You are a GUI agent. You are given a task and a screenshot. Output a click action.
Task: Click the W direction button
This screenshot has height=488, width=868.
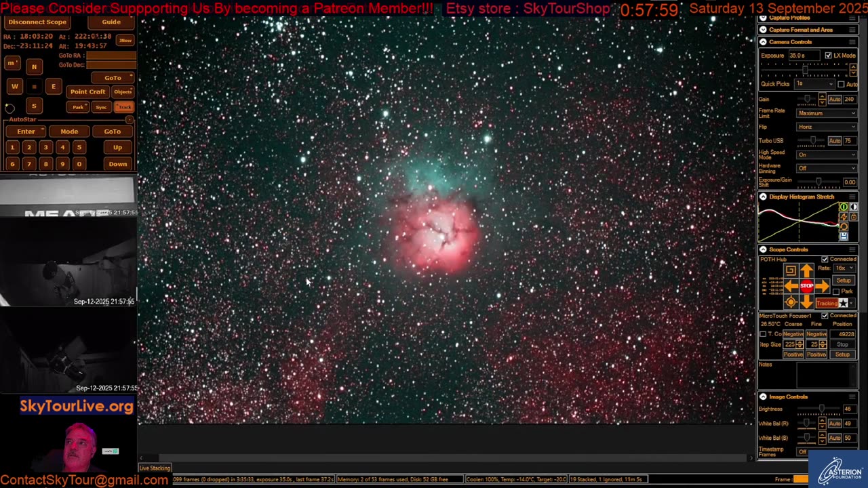click(x=14, y=86)
